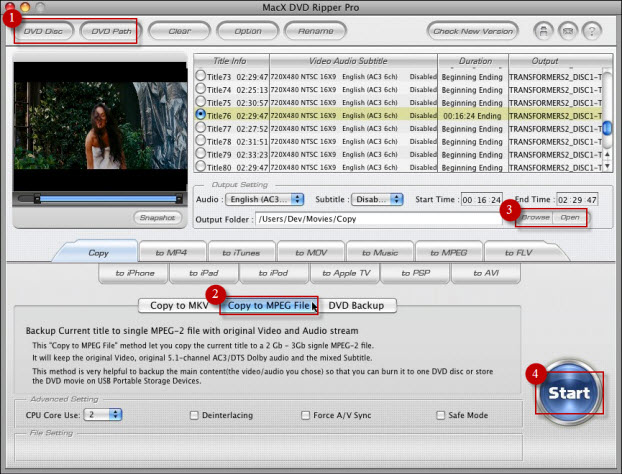Click 'English (AC3 6ch)' in Title80 row

click(x=370, y=167)
